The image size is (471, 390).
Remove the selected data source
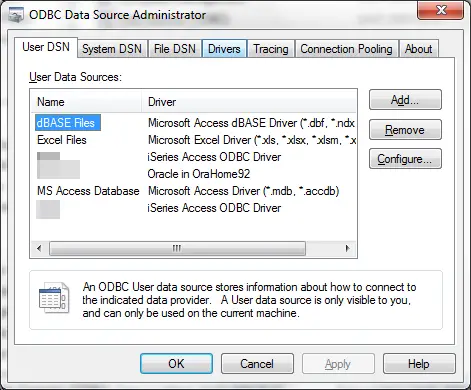click(405, 130)
